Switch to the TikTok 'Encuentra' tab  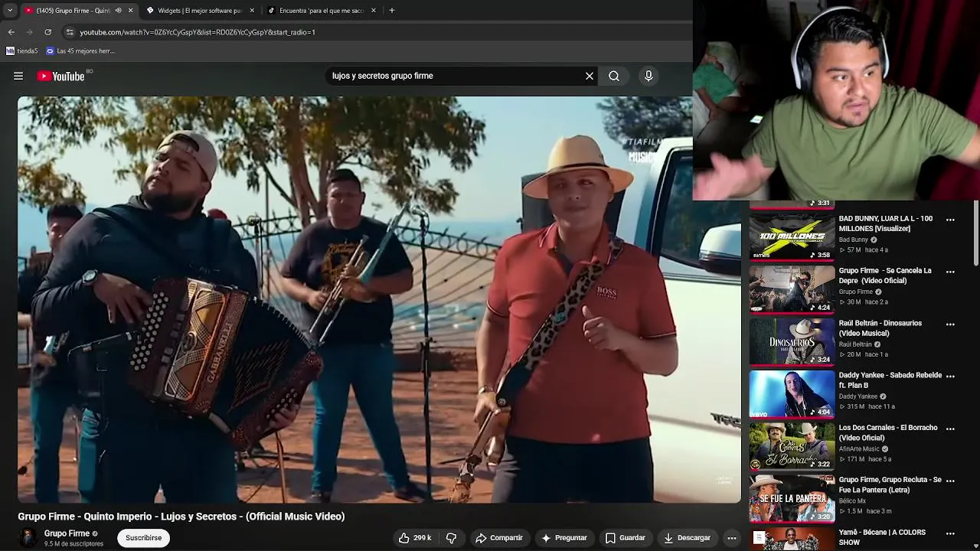[320, 11]
